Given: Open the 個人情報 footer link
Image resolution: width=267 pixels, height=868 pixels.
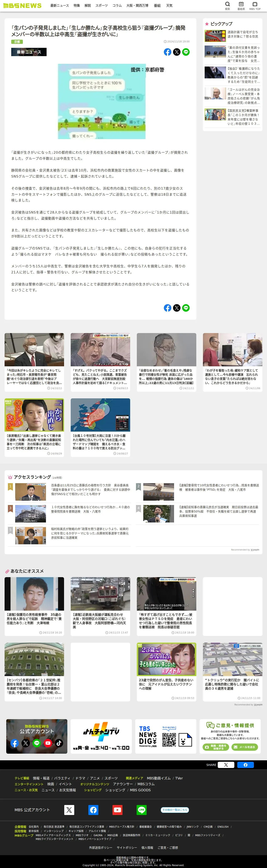Looking at the screenshot, I should point(147,847).
